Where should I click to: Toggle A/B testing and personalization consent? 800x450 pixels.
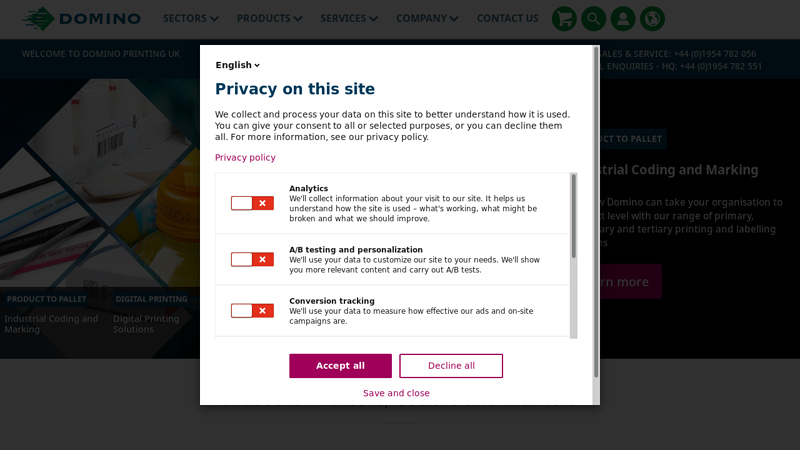click(x=252, y=259)
